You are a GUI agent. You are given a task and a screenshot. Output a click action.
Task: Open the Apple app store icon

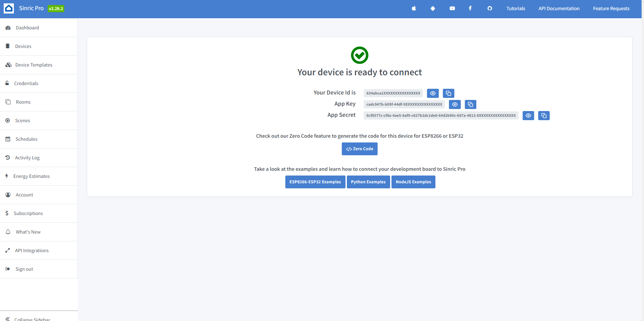(x=414, y=8)
